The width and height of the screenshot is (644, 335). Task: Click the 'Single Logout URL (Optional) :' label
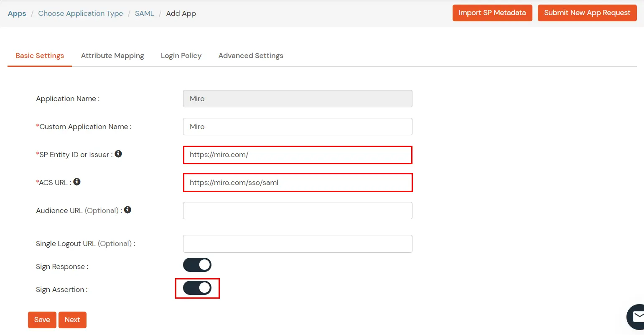tap(86, 244)
